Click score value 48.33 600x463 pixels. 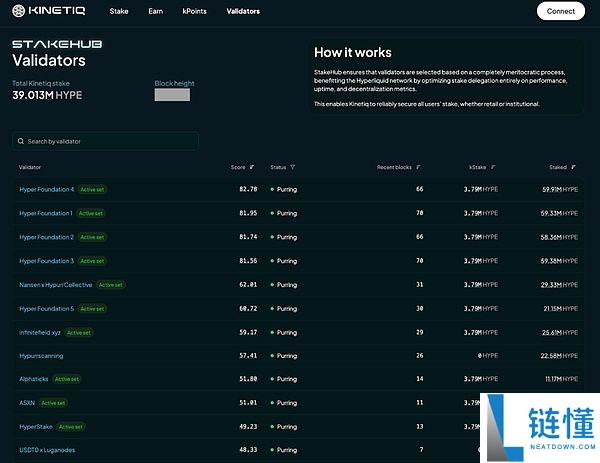[x=248, y=450]
